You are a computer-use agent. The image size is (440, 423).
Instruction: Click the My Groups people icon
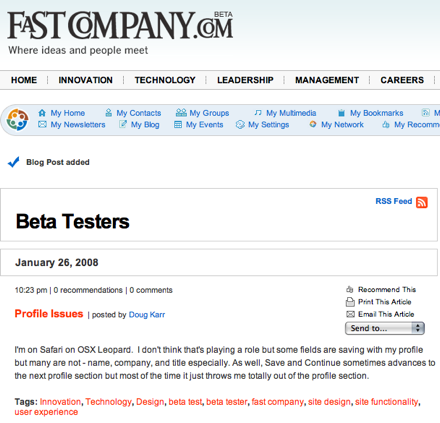click(181, 113)
